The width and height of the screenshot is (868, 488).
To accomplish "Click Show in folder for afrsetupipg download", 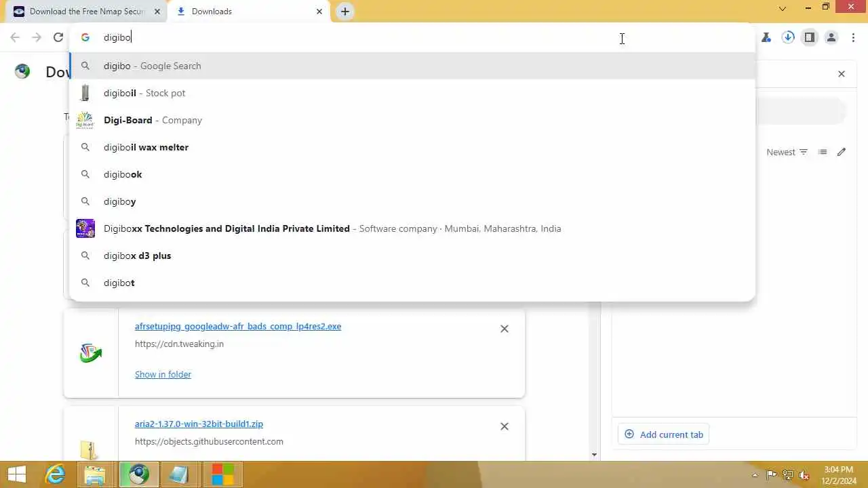I will coord(163,374).
